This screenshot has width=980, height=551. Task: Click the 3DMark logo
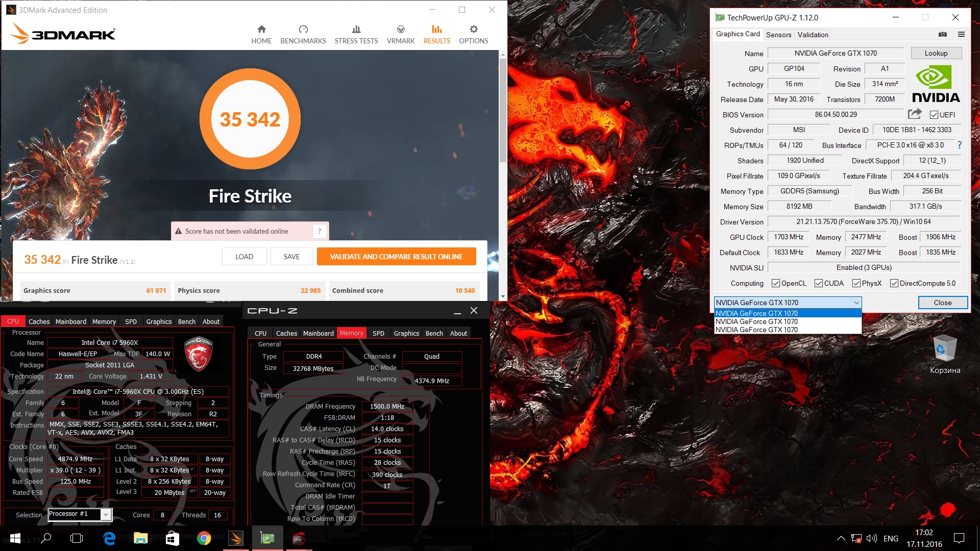pyautogui.click(x=63, y=34)
